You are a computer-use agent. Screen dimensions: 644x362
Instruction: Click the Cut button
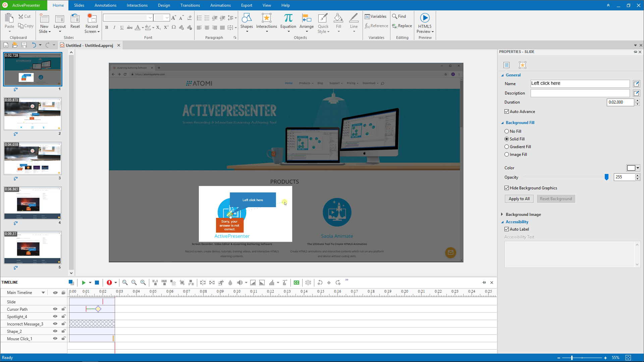click(24, 16)
